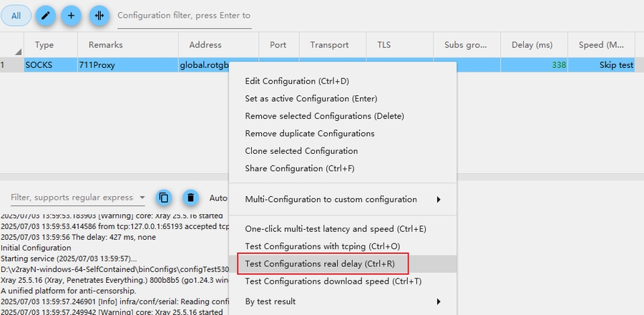This screenshot has height=315, width=644.
Task: Choose Test Configurations real delay menu item
Action: (x=319, y=263)
